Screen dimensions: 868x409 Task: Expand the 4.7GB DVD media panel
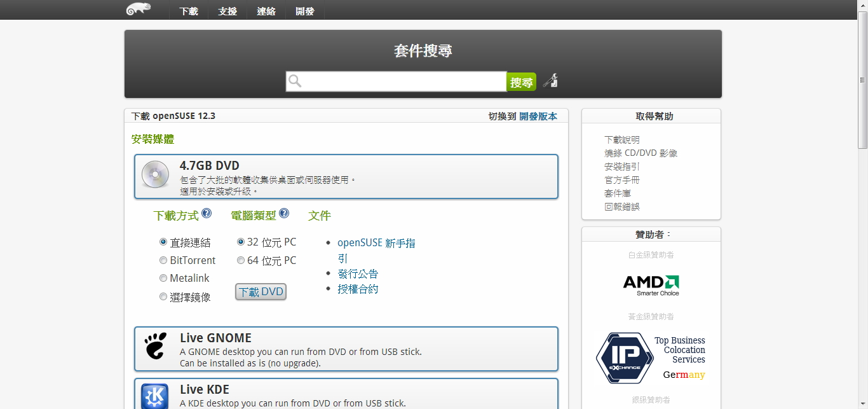(x=346, y=176)
